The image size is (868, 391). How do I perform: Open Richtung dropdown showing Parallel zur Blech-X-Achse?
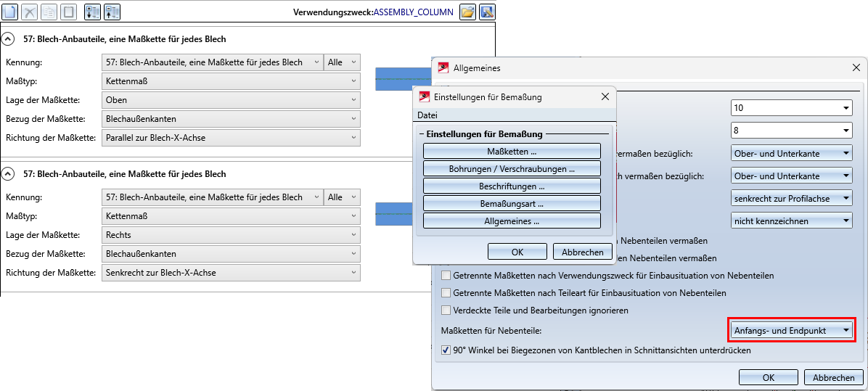pos(231,138)
